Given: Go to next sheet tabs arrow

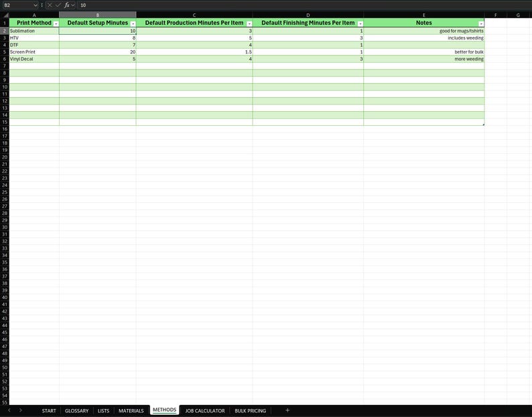Looking at the screenshot, I should point(21,410).
